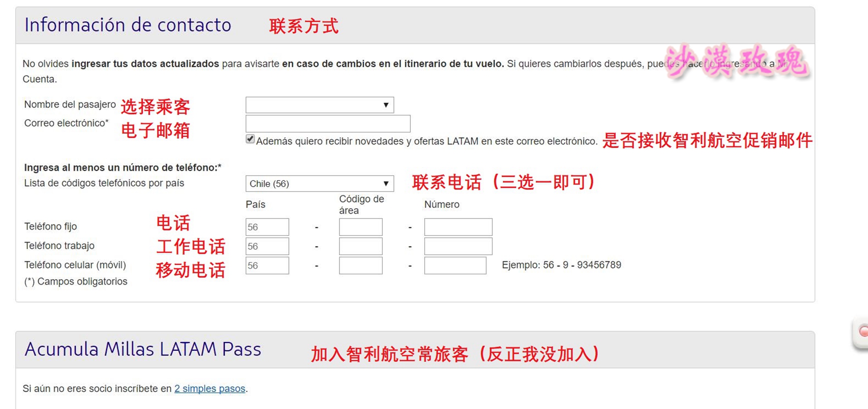Screen dimensions: 868x409
Task: Open the Nombre del pasajero dropdown
Action: pyautogui.click(x=320, y=105)
